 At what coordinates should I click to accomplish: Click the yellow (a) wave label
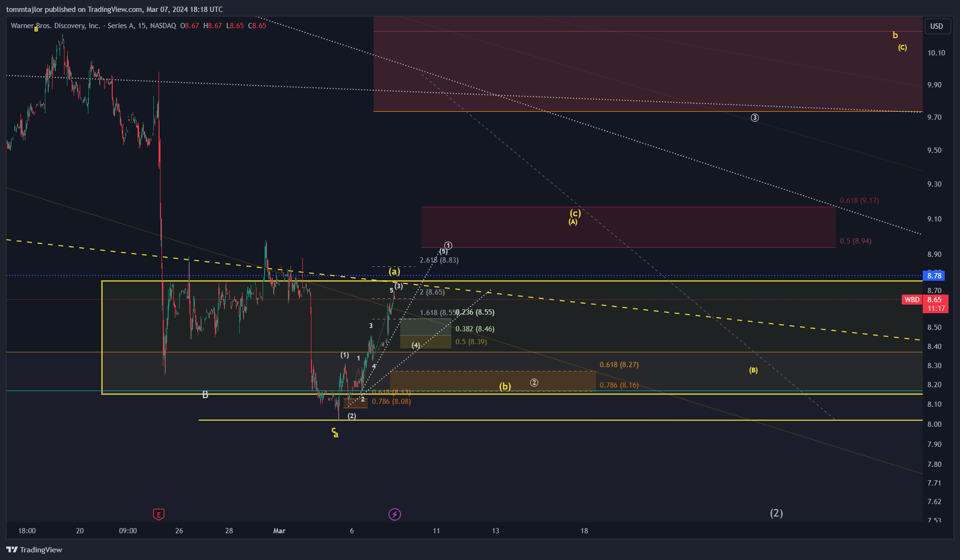pyautogui.click(x=394, y=271)
